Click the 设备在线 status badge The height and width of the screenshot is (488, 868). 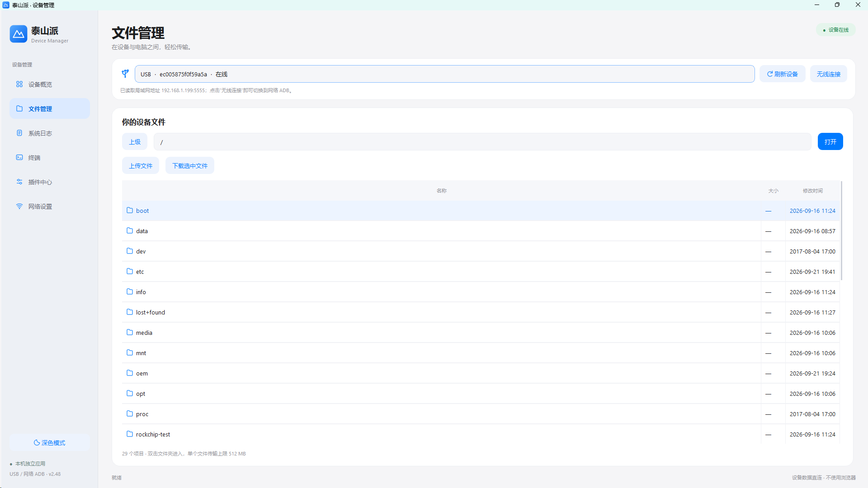tap(835, 30)
